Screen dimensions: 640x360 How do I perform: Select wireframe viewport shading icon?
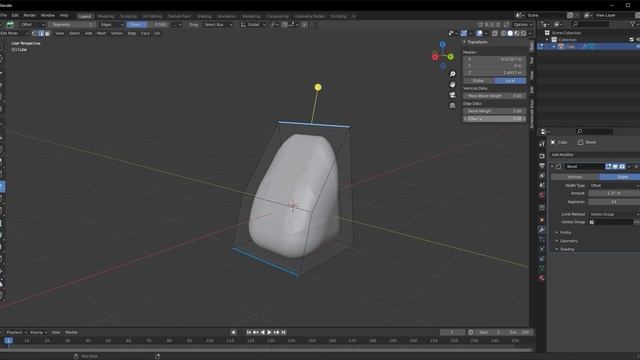503,33
